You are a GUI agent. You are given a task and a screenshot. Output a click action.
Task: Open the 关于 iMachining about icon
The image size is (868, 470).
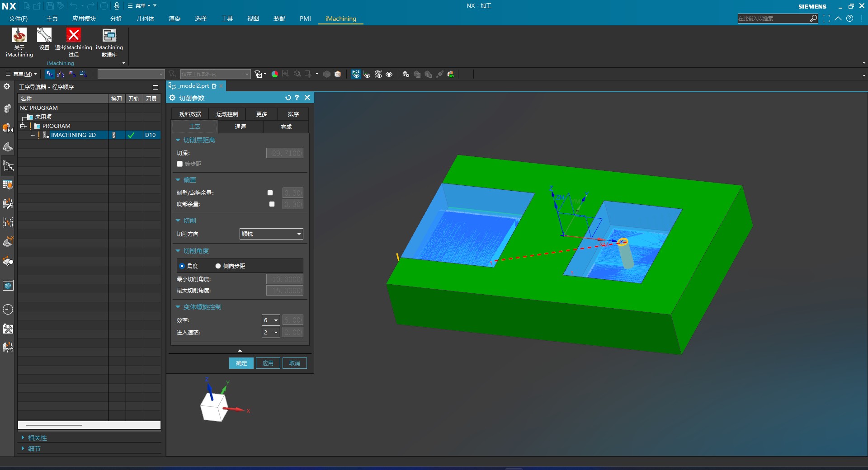(x=19, y=42)
